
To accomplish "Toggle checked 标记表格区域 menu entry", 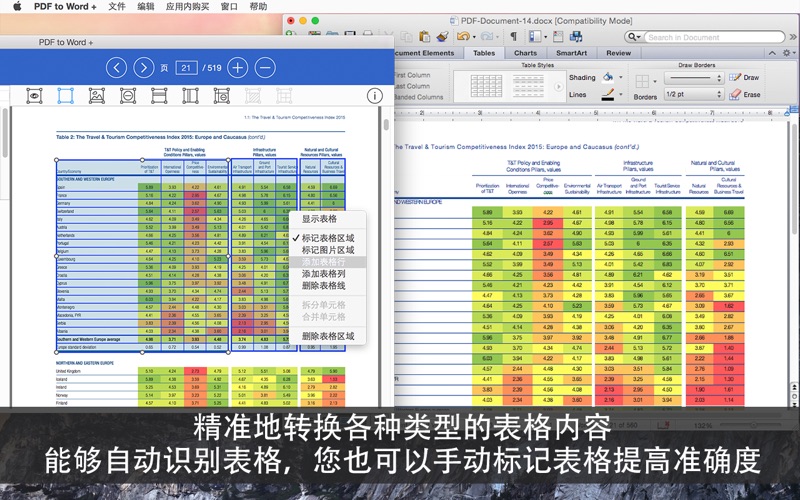I will (x=328, y=238).
